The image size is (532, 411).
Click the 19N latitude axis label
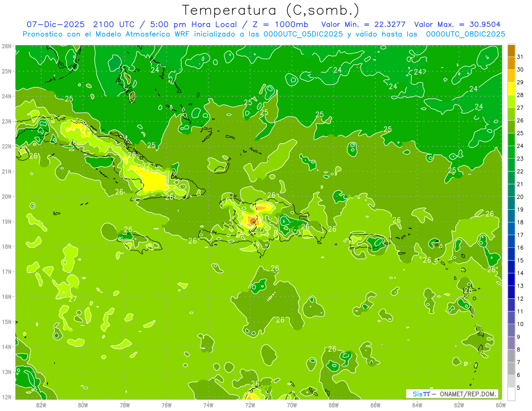coord(6,222)
